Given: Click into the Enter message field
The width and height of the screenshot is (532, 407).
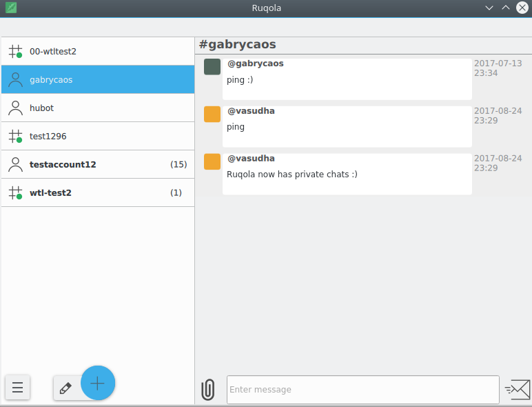Looking at the screenshot, I should point(362,390).
